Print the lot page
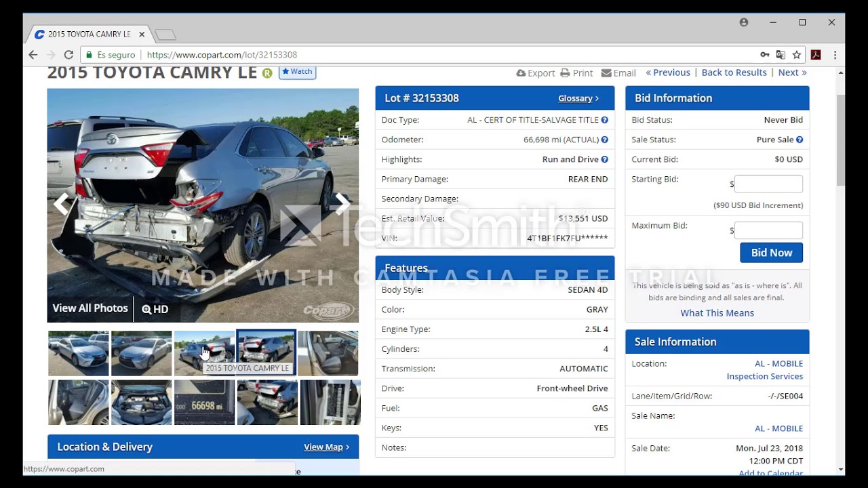This screenshot has width=868, height=488. coord(576,73)
